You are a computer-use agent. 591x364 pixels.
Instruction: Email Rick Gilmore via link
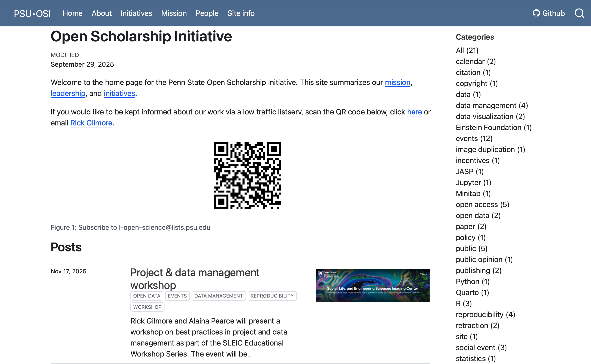point(91,123)
